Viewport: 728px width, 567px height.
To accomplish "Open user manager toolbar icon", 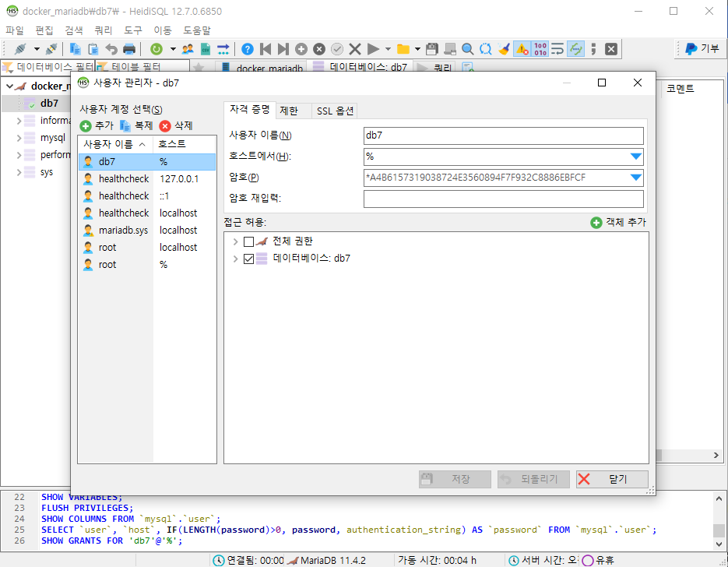I will pos(188,49).
